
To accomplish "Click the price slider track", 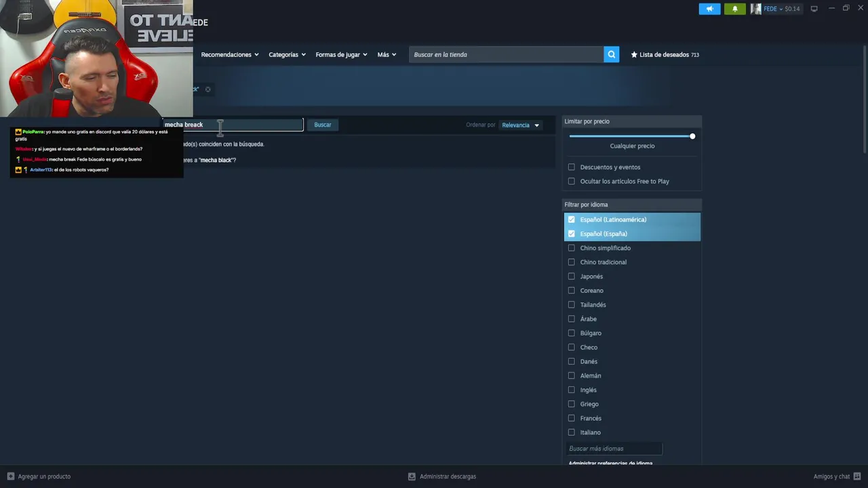I will 631,136.
